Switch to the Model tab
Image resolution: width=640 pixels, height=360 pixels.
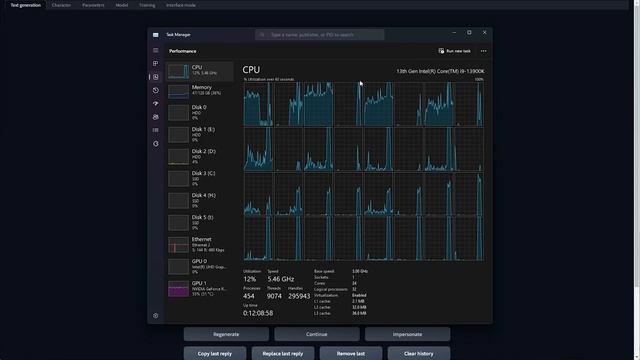pyautogui.click(x=122, y=5)
